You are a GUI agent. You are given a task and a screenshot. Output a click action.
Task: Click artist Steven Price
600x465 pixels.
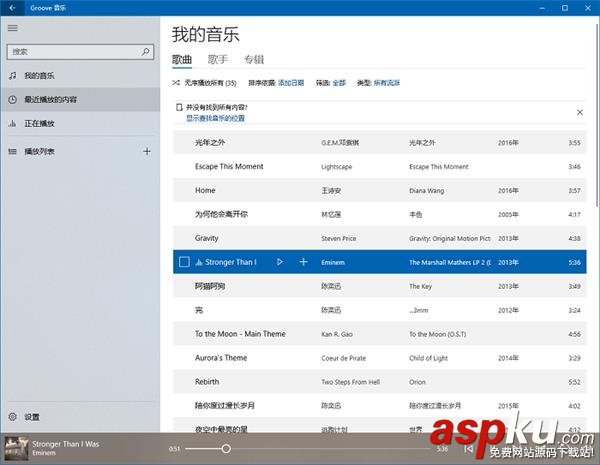click(339, 238)
